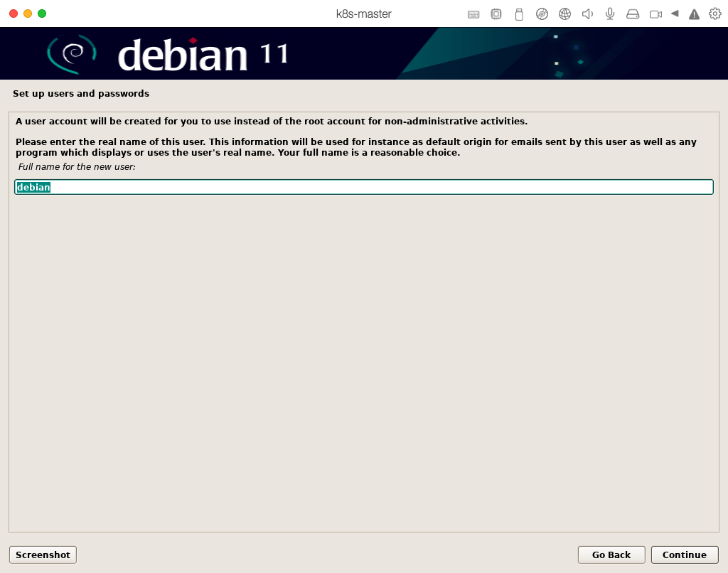Screen dimensions: 728x573
Task: Click the red close window button
Action: [x=14, y=14]
